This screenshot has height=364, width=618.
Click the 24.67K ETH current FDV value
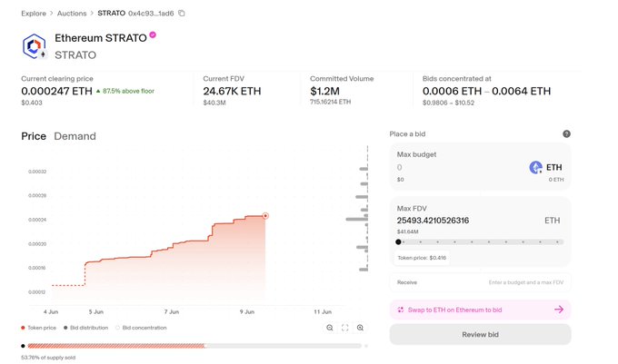tap(232, 91)
